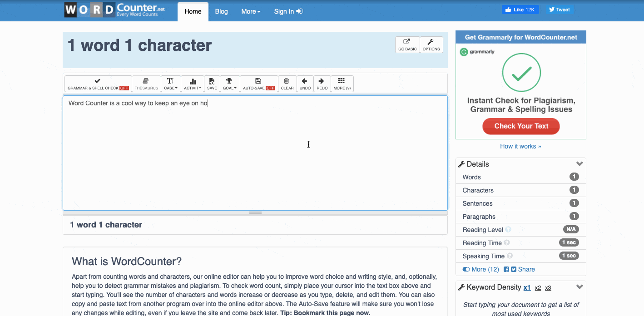Open the How it works link
This screenshot has height=316, width=644.
coord(520,146)
